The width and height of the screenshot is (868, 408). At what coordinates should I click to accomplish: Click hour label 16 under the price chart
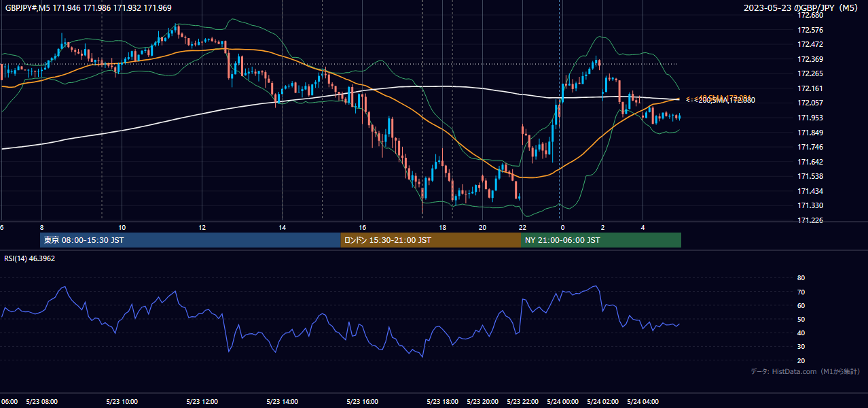[x=362, y=227]
